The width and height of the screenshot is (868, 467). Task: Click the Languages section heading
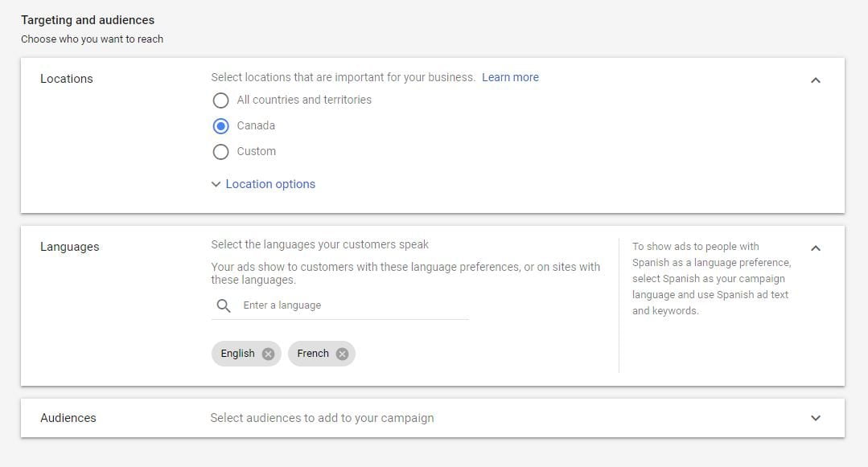tap(70, 247)
